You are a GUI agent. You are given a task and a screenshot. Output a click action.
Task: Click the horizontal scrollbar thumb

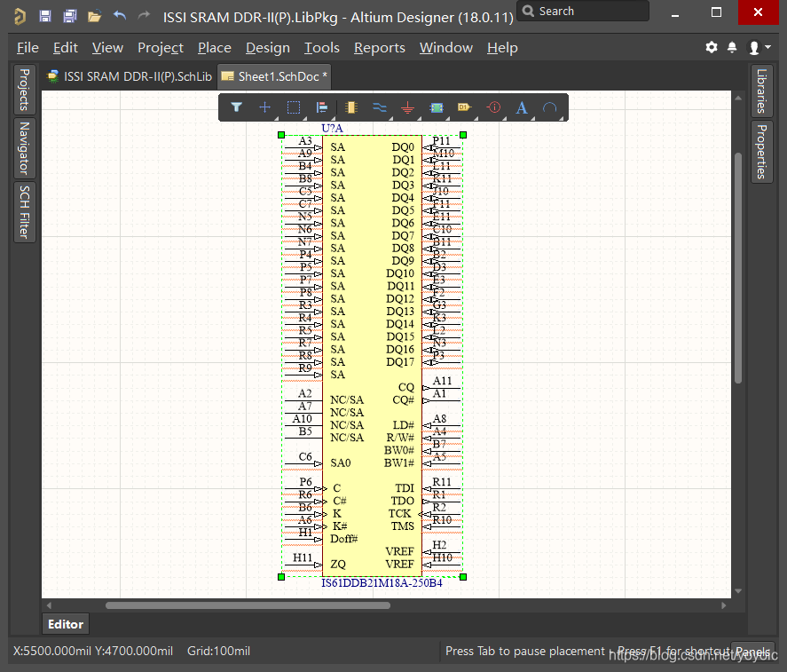click(x=248, y=605)
